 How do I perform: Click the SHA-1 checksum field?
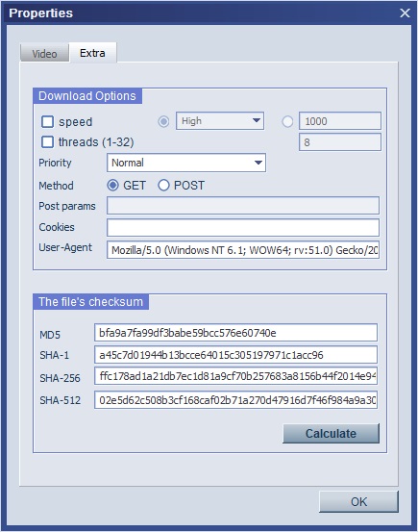[235, 355]
